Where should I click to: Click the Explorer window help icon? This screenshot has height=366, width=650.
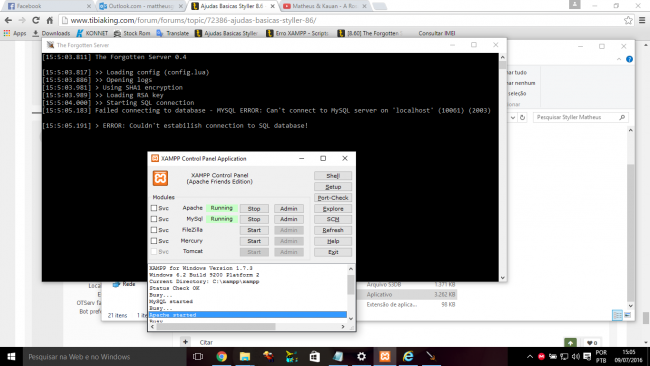click(629, 59)
